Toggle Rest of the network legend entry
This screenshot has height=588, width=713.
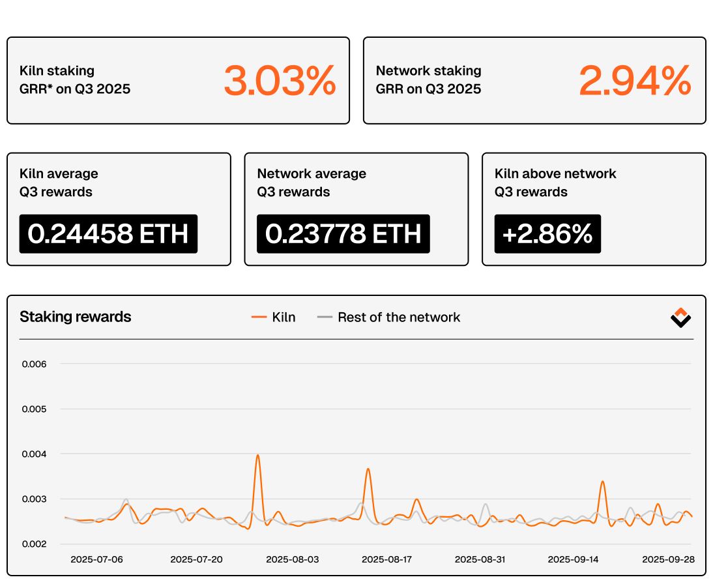click(x=398, y=317)
